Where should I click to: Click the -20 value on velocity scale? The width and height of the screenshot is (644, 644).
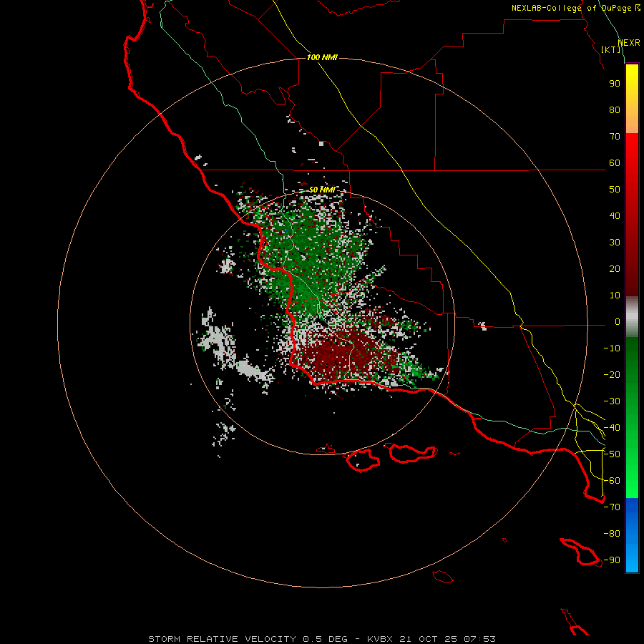(x=612, y=375)
